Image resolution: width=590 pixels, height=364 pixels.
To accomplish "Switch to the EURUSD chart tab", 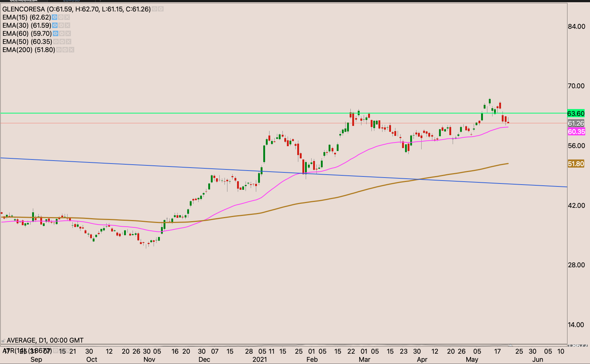I will [71, 1].
